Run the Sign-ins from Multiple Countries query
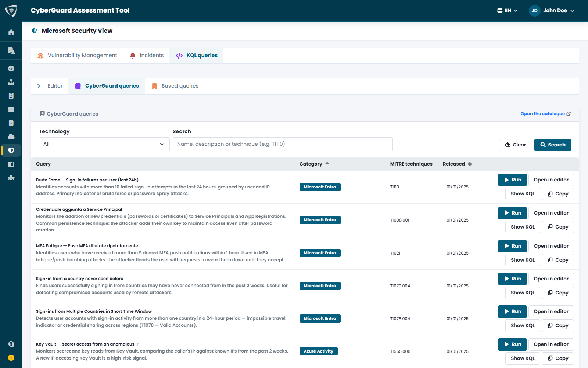Screen dimensions: 588x368 point(512,312)
